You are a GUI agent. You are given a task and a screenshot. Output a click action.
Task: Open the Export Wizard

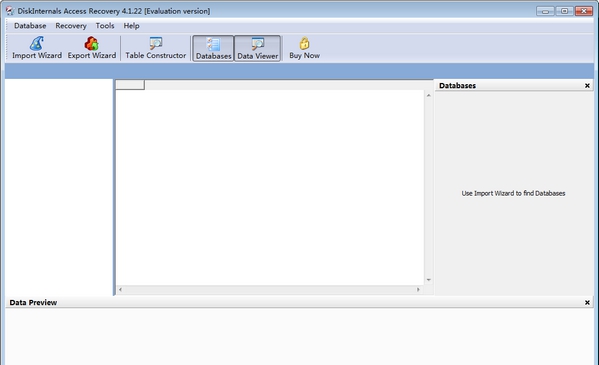(x=92, y=48)
